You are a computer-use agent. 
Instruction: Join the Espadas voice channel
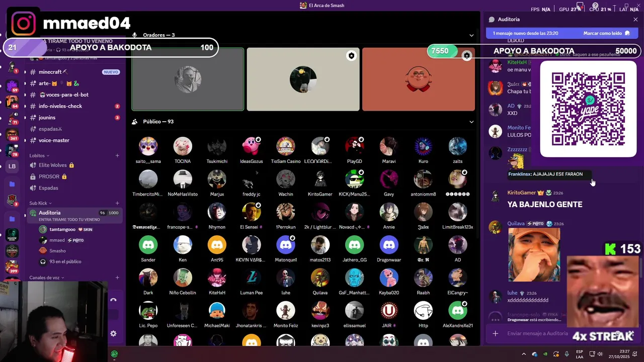pyautogui.click(x=75, y=188)
